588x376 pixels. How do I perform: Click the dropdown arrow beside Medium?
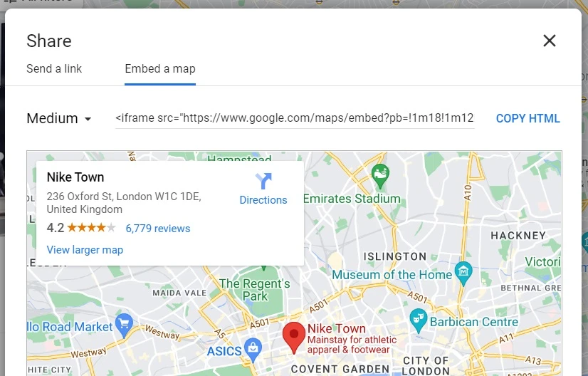[88, 119]
